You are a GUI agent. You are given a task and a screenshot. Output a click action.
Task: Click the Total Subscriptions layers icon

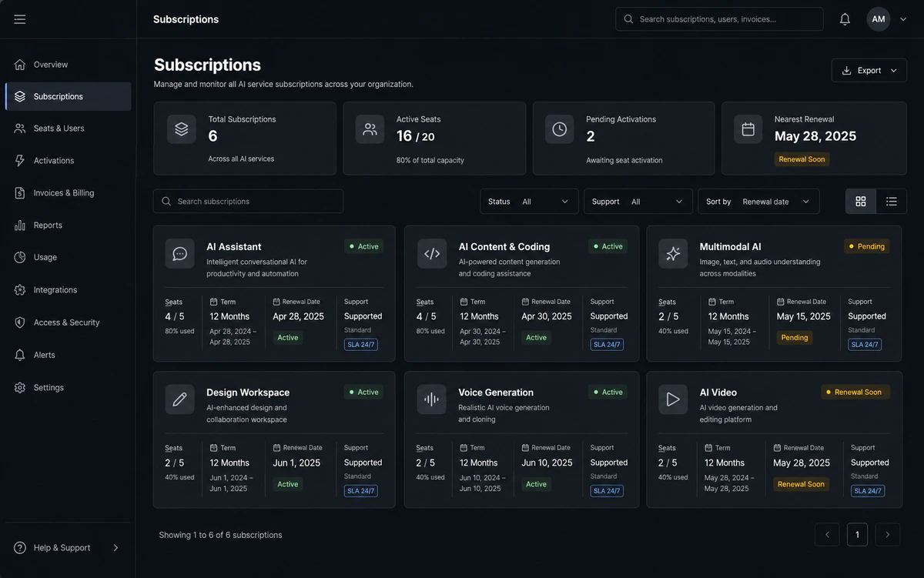[182, 129]
